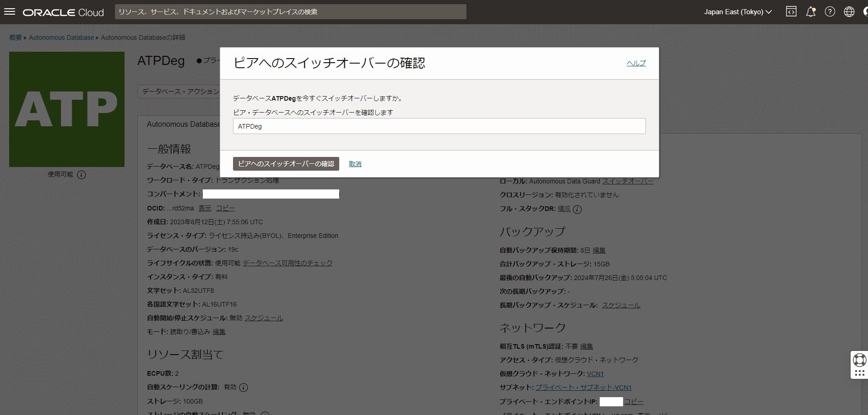Open the hamburger navigation menu

[x=10, y=12]
